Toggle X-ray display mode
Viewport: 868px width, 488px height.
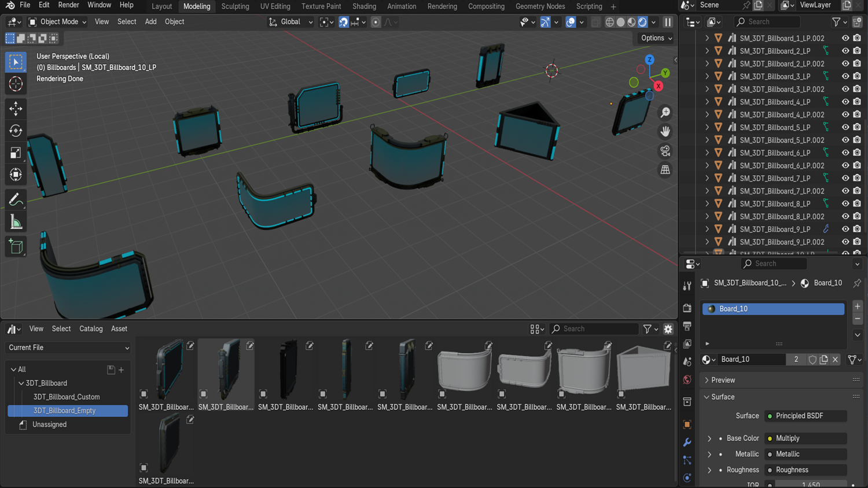coord(595,22)
